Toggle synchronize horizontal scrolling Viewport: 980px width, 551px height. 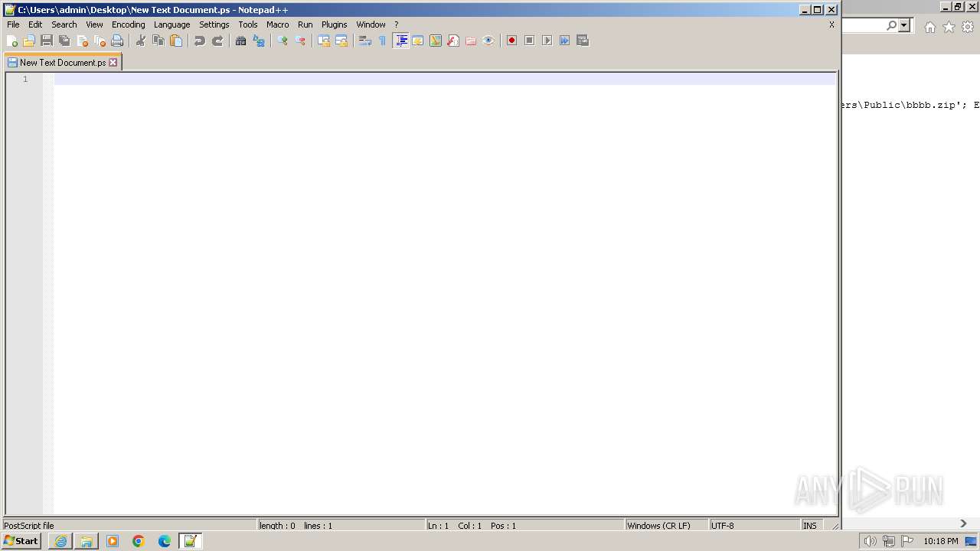tap(341, 41)
